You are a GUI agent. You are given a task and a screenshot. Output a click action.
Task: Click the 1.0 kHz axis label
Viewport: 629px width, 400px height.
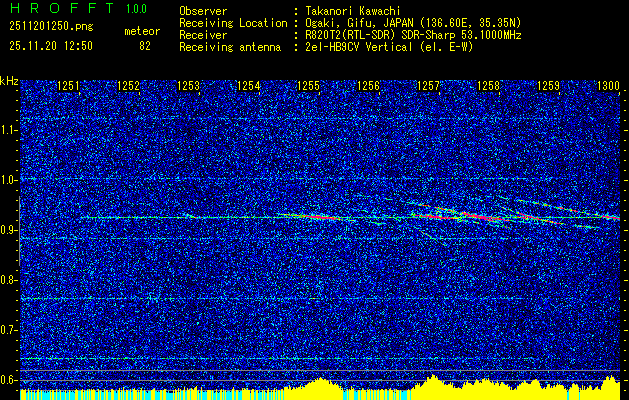pyautogui.click(x=8, y=180)
